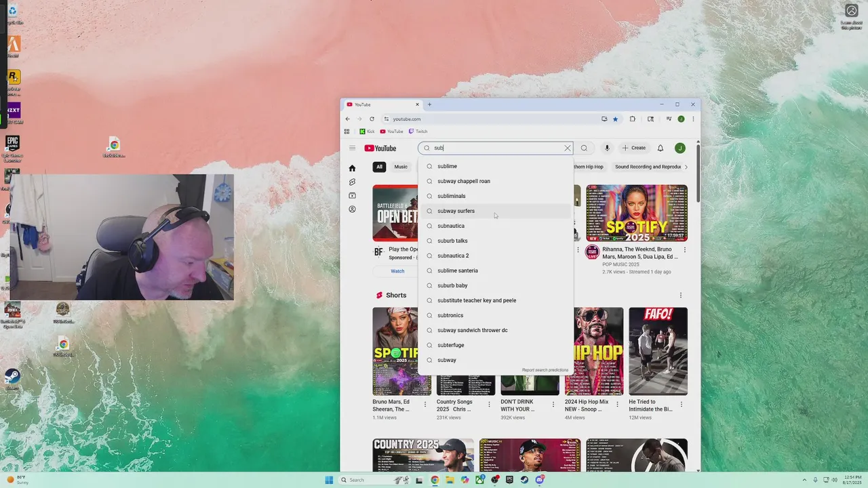Select Sound Recording and Reproduction chip
This screenshot has width=868, height=488.
tap(648, 167)
